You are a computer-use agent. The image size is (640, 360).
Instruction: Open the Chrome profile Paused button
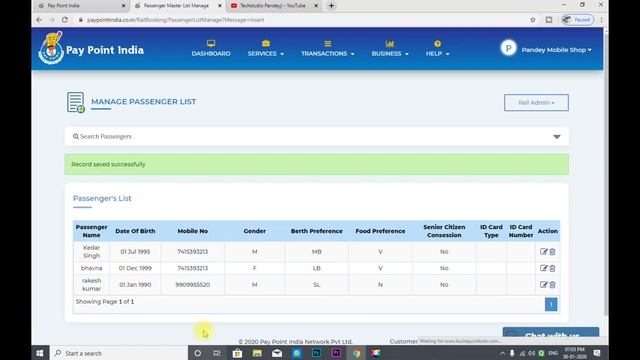pos(577,20)
